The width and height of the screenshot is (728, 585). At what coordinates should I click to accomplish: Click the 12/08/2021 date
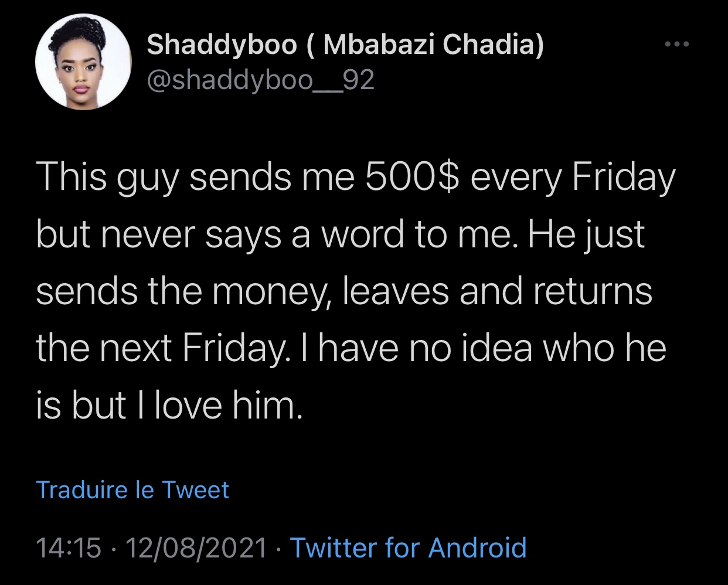click(x=196, y=547)
